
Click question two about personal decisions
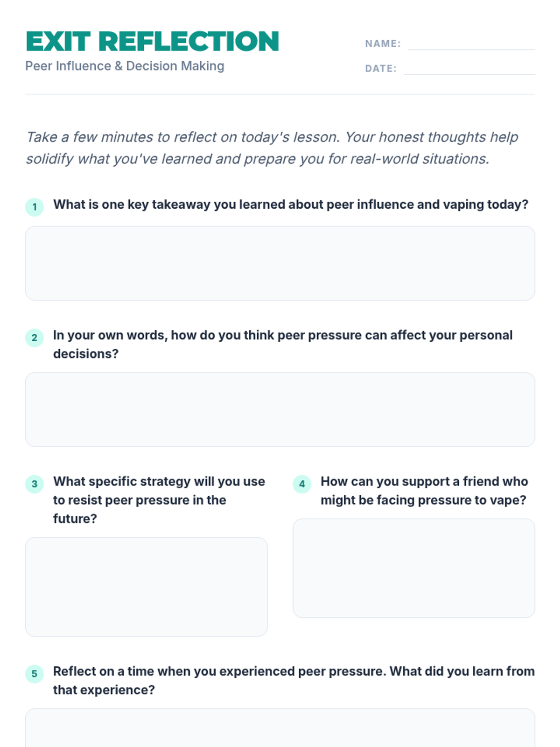click(x=283, y=345)
